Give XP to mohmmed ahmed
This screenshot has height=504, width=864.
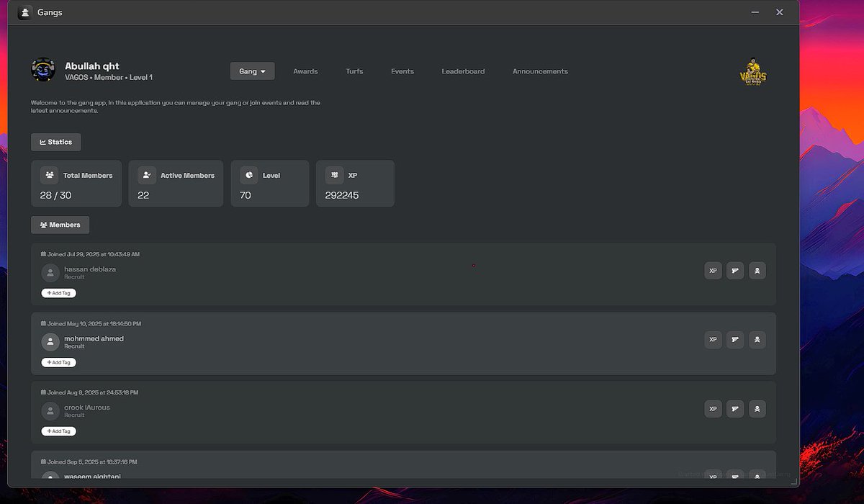pyautogui.click(x=713, y=340)
